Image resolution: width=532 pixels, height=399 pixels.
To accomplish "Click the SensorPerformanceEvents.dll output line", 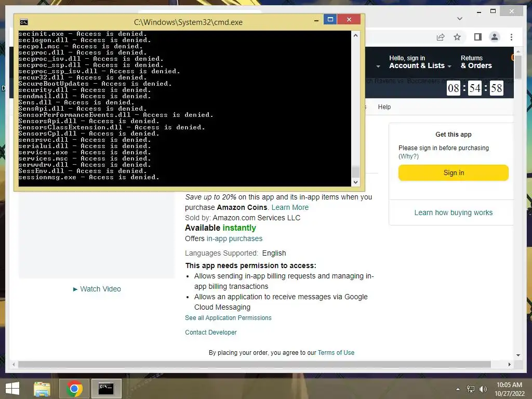I will (x=116, y=115).
